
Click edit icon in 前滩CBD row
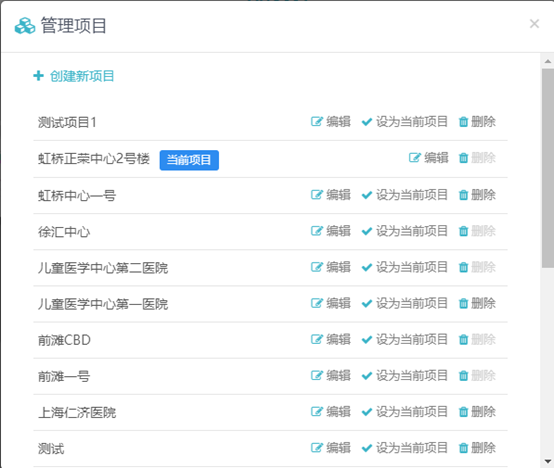click(317, 339)
